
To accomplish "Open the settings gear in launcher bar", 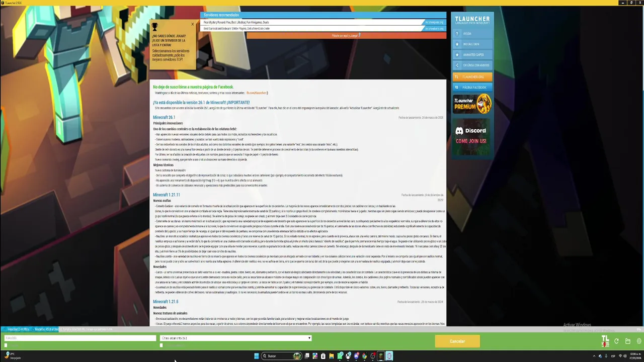I will [x=639, y=341].
